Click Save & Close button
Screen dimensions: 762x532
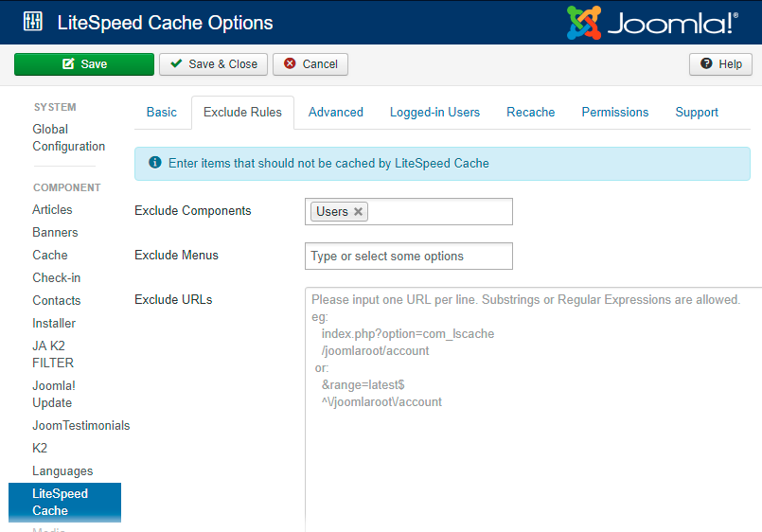click(213, 64)
